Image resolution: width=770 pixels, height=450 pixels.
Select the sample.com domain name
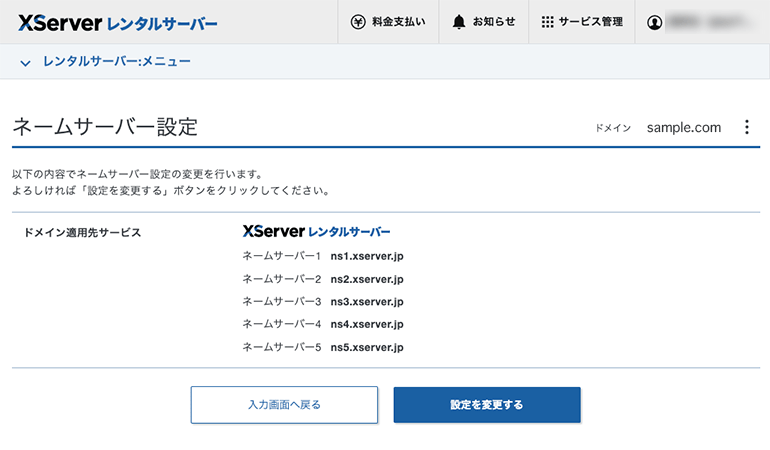684,128
